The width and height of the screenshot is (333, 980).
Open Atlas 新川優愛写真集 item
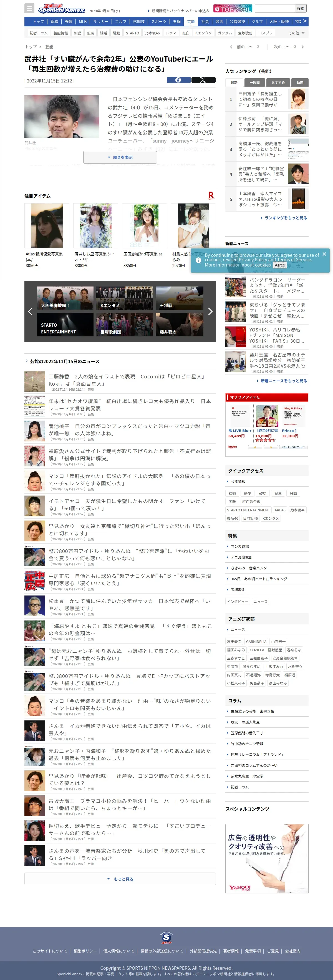(47, 236)
